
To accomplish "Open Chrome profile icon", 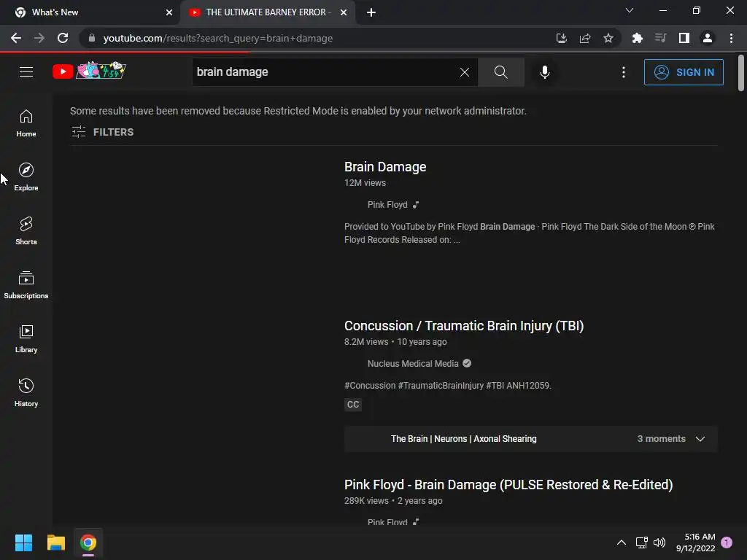I will 707,38.
